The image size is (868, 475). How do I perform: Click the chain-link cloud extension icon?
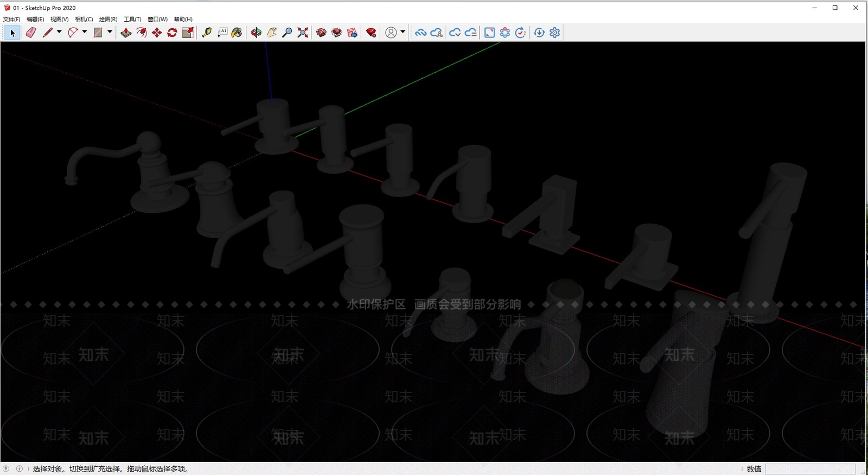420,33
